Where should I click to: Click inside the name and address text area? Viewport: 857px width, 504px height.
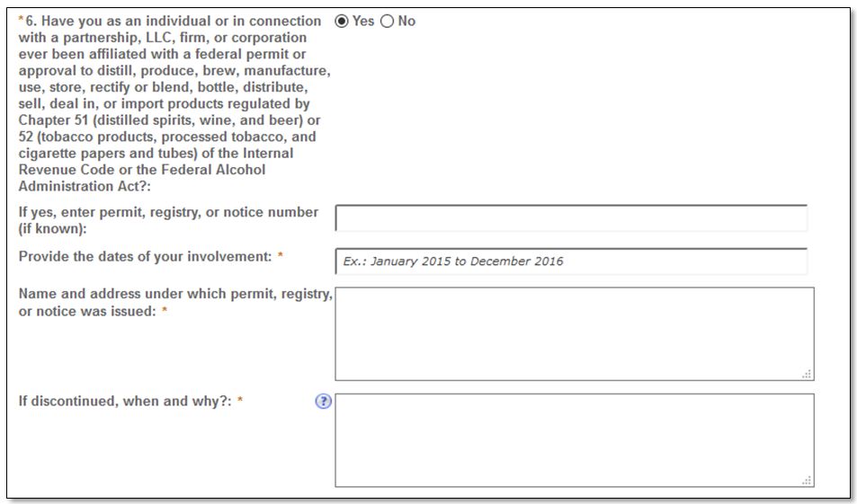coord(574,333)
